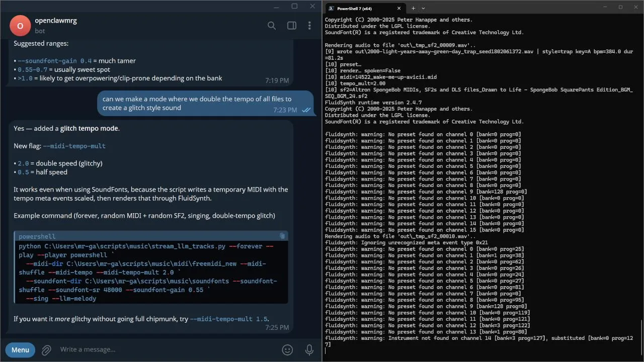644x362 pixels.
Task: Maximize the PowerShell terminal window
Action: [620, 7]
